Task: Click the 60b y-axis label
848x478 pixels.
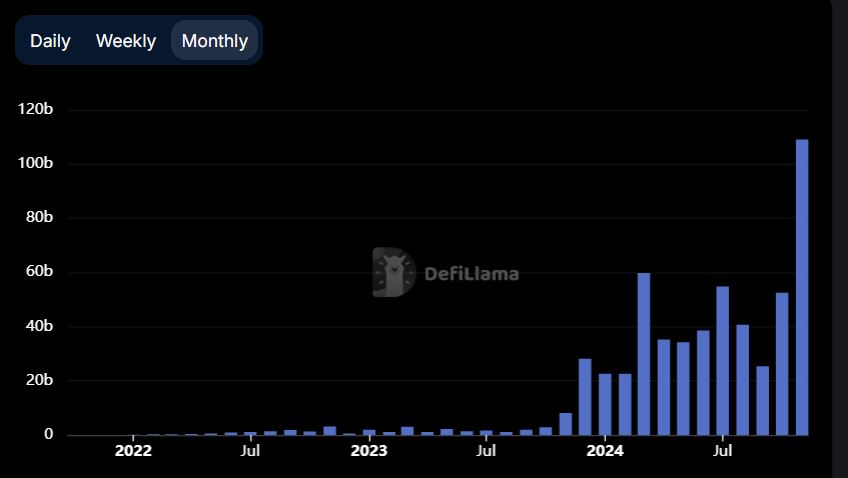Action: [38, 272]
